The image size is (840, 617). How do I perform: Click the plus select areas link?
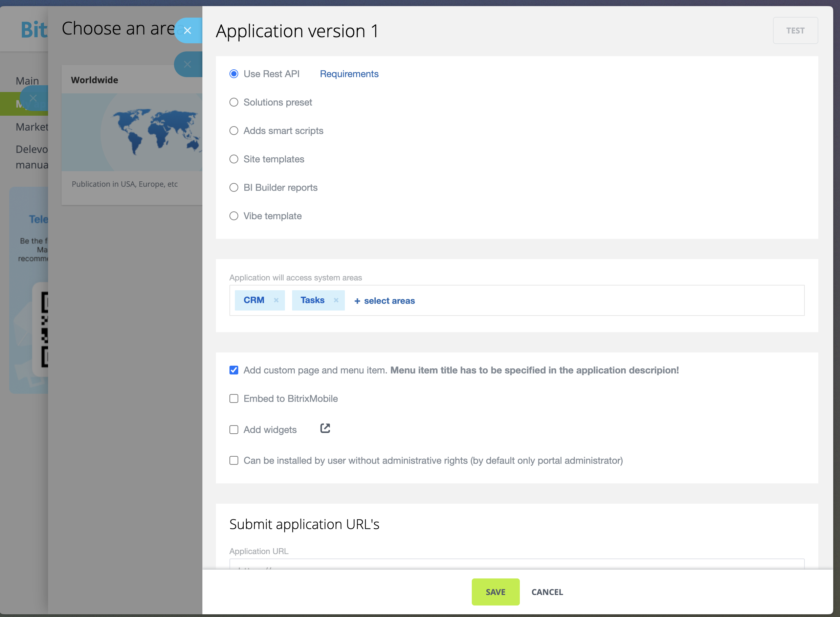[384, 301]
